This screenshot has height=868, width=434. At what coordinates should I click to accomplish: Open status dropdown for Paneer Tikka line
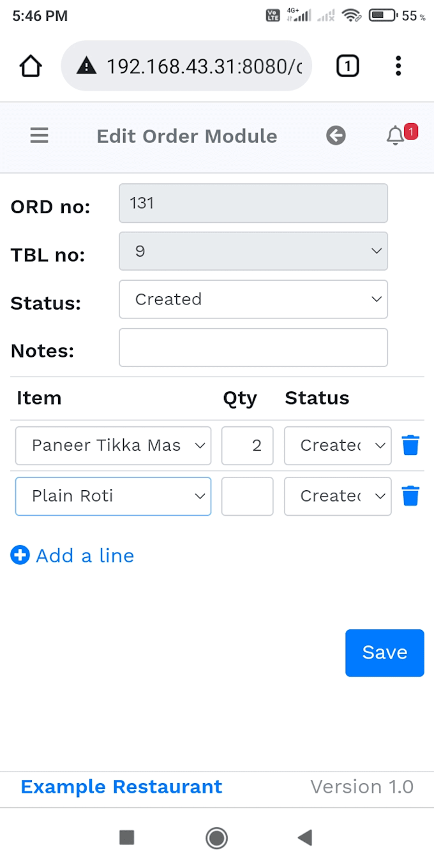pos(338,445)
